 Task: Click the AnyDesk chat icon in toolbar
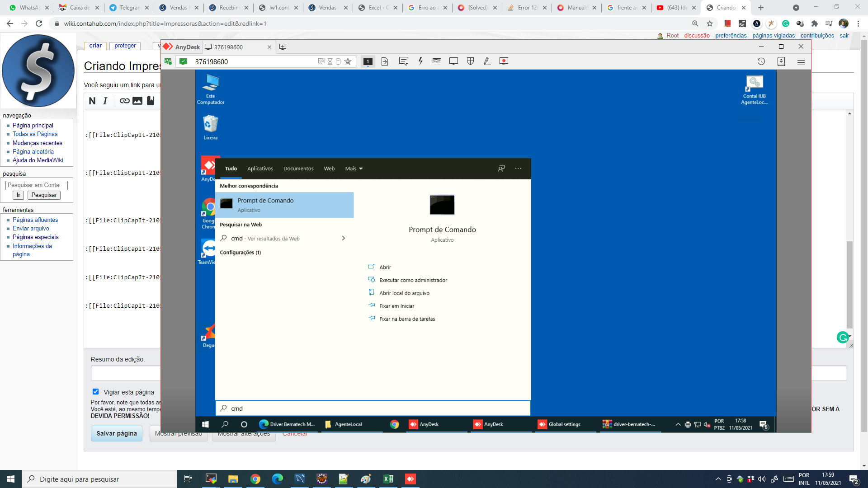click(x=404, y=61)
